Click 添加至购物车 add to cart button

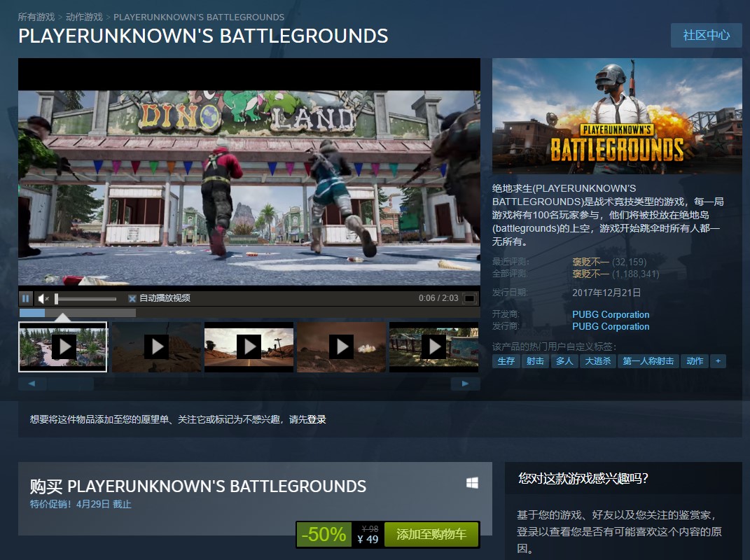431,535
